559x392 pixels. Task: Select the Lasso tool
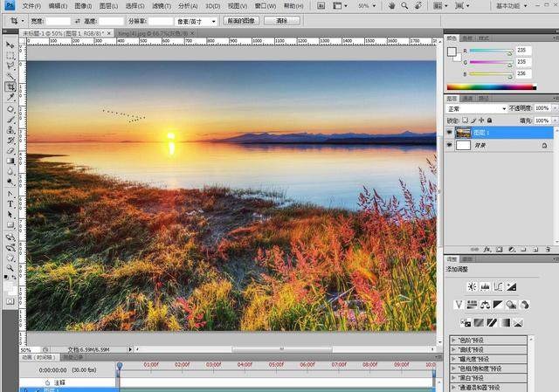coord(10,65)
